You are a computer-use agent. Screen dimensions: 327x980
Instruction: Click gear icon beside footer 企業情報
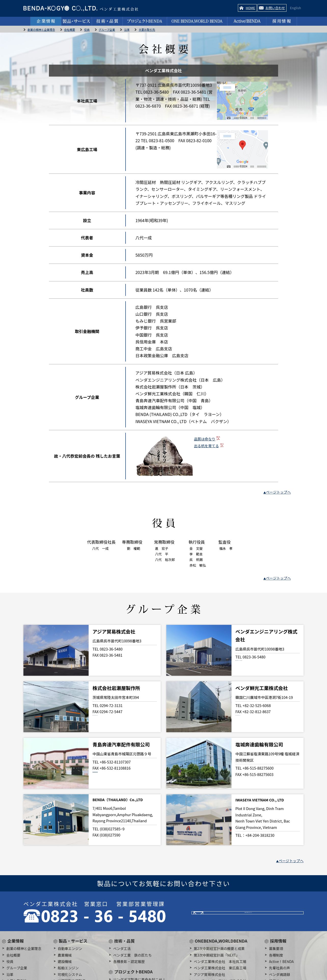(x=4, y=941)
